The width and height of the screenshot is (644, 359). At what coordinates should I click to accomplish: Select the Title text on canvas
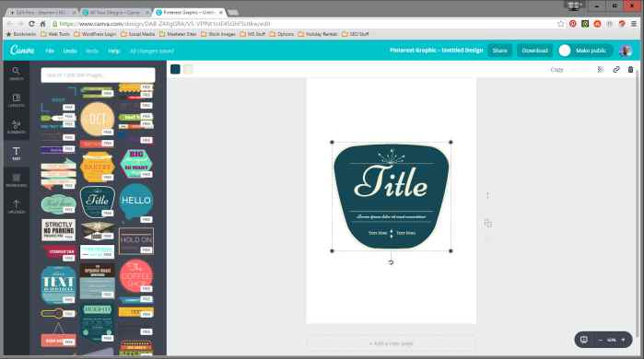click(x=391, y=182)
